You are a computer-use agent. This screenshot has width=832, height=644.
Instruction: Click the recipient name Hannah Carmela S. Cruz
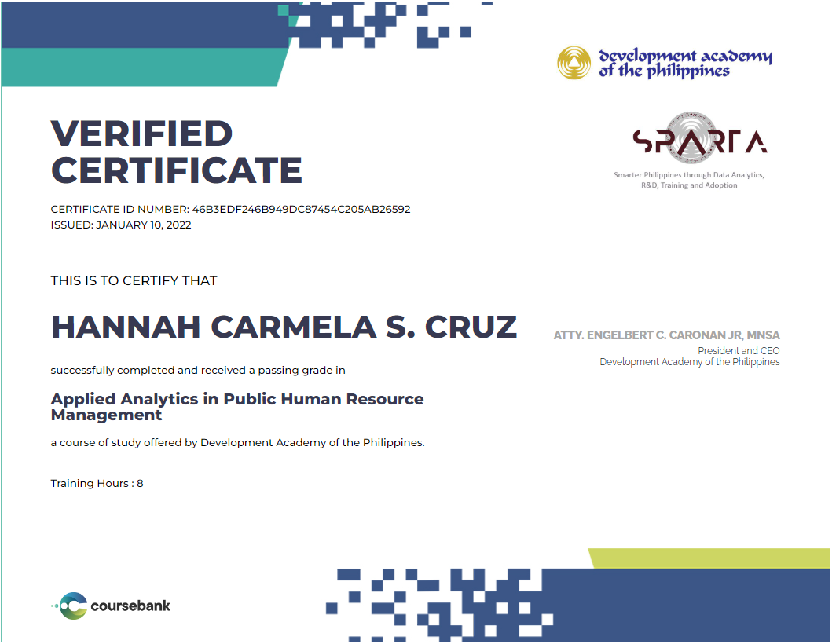tap(284, 327)
